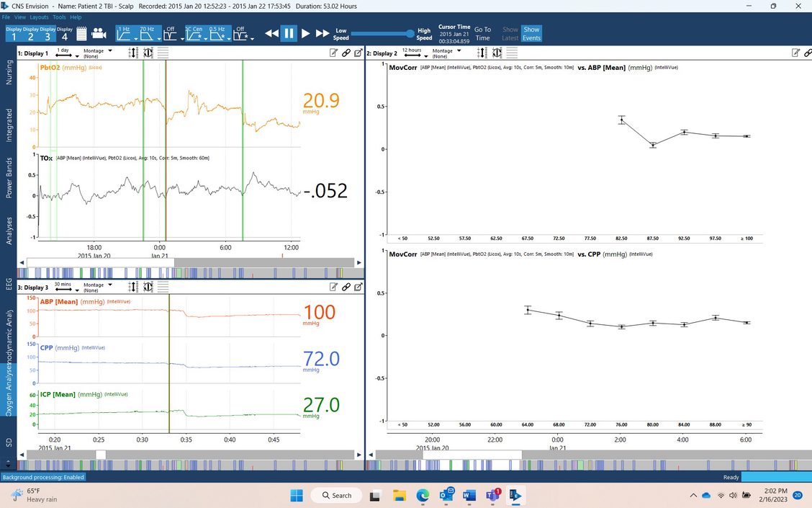Click vertical scale arrows icon in Display 1

pos(133,53)
